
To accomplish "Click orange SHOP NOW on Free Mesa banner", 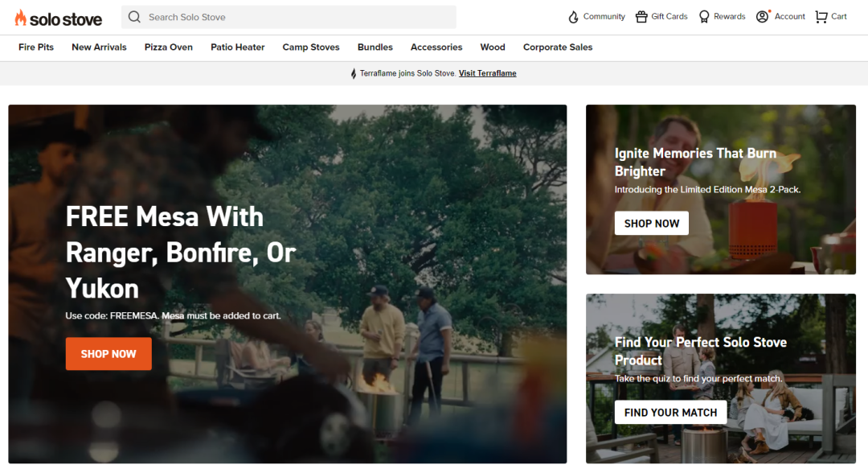I will tap(108, 354).
